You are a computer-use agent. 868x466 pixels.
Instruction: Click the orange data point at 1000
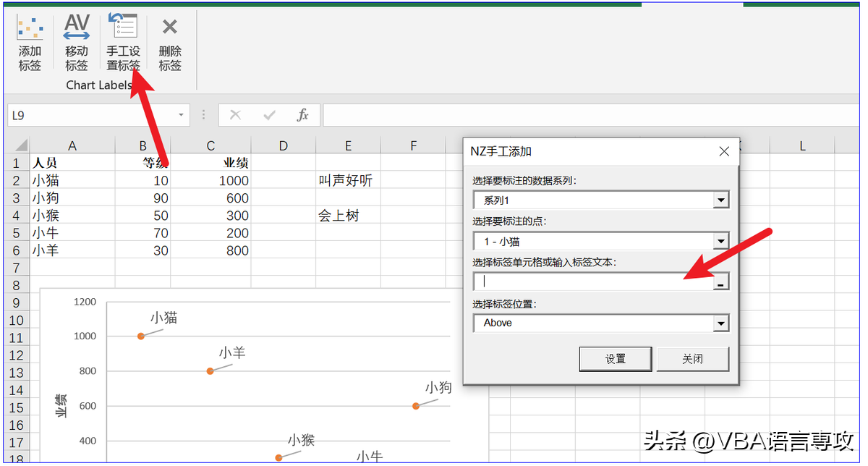click(141, 336)
